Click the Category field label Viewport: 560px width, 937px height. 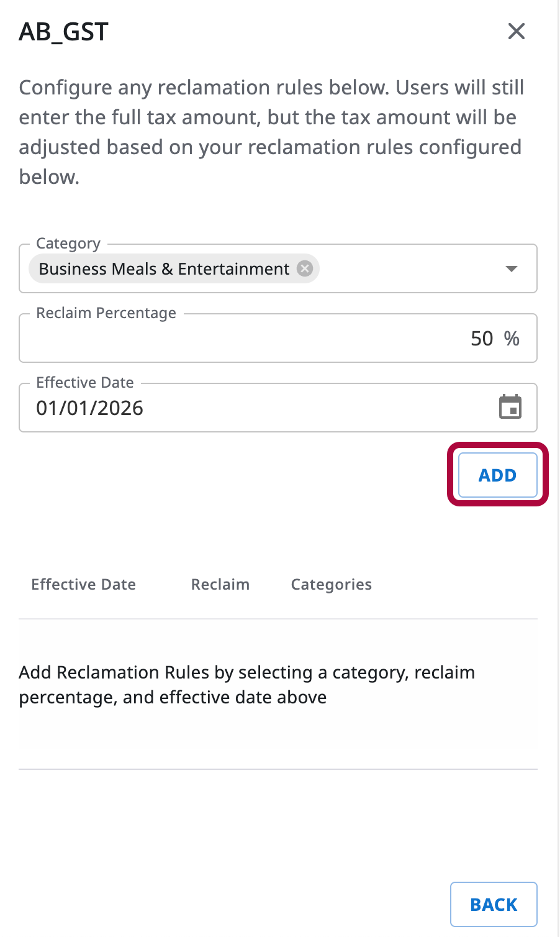(x=68, y=244)
